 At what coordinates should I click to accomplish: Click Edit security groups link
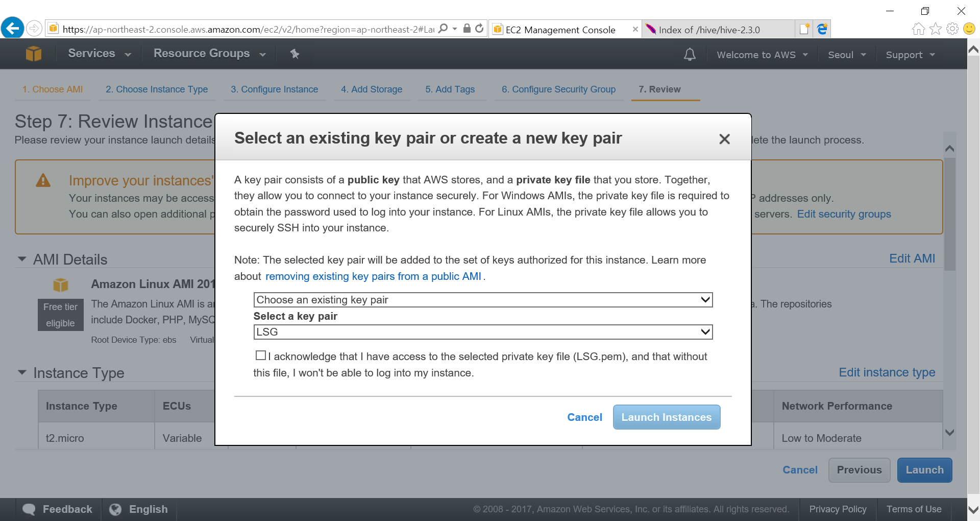[x=844, y=214]
